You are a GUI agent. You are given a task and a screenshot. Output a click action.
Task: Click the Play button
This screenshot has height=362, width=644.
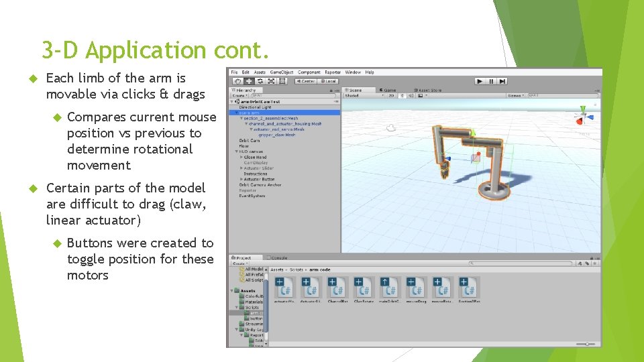click(479, 81)
